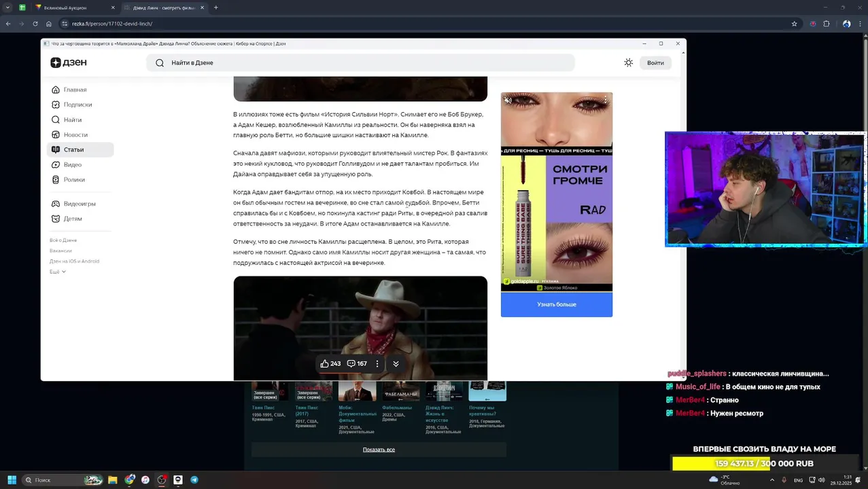
Task: Click the Узнать больше ad button
Action: tap(557, 304)
